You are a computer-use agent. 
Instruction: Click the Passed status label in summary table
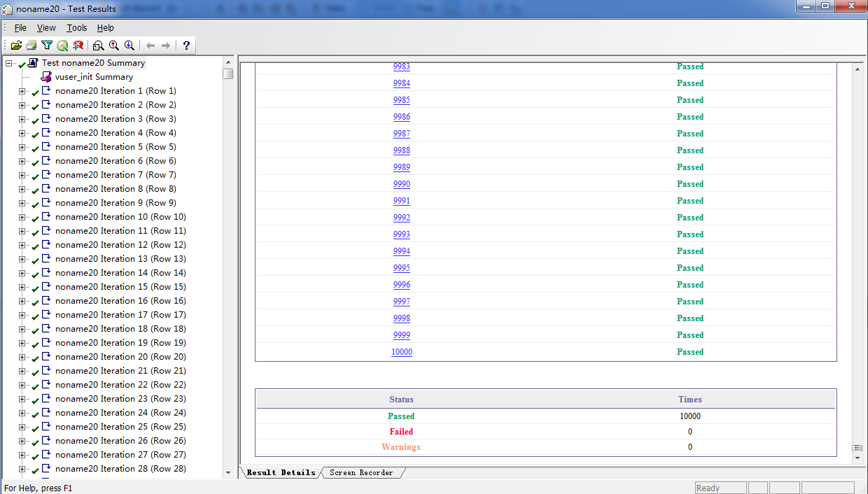pos(401,416)
